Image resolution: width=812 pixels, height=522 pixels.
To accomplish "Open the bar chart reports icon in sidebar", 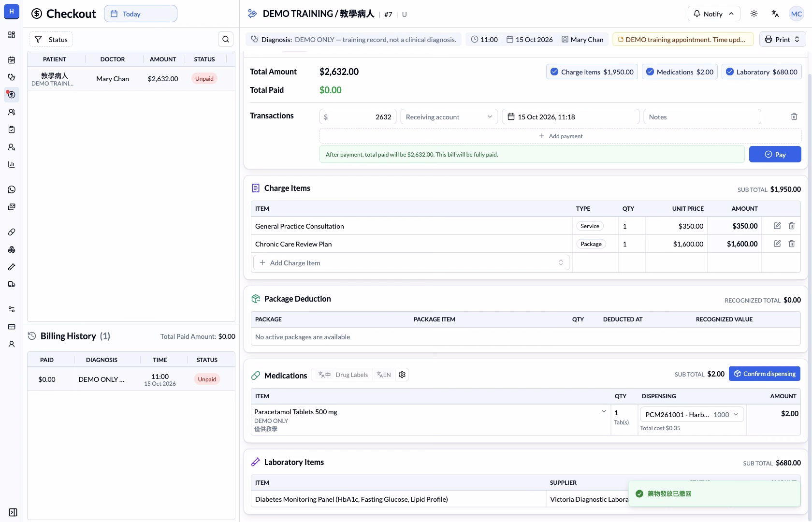I will [12, 164].
